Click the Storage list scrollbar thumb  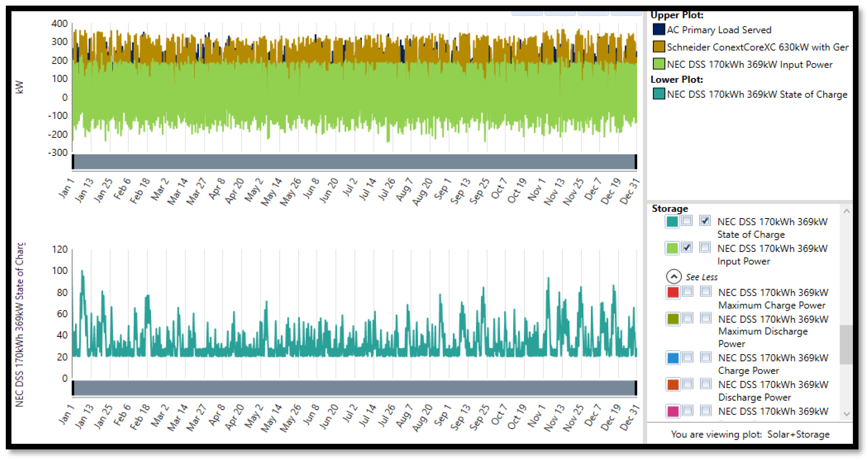(x=846, y=345)
